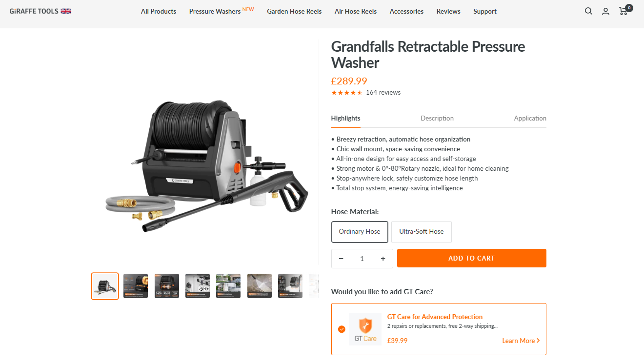The width and height of the screenshot is (644, 364).
Task: Increase quantity with plus icon
Action: pyautogui.click(x=383, y=259)
